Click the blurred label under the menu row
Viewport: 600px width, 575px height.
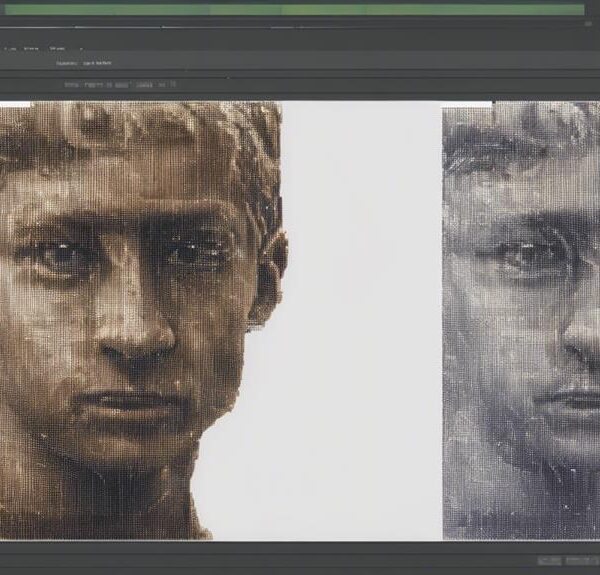[84, 63]
